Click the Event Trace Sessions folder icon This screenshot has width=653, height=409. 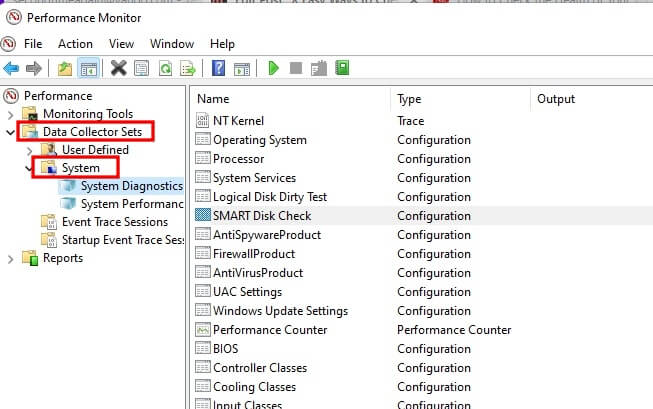(49, 222)
